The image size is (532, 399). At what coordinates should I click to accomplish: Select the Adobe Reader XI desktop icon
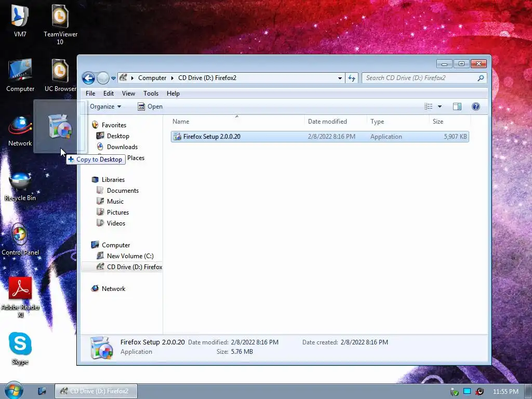tap(20, 297)
